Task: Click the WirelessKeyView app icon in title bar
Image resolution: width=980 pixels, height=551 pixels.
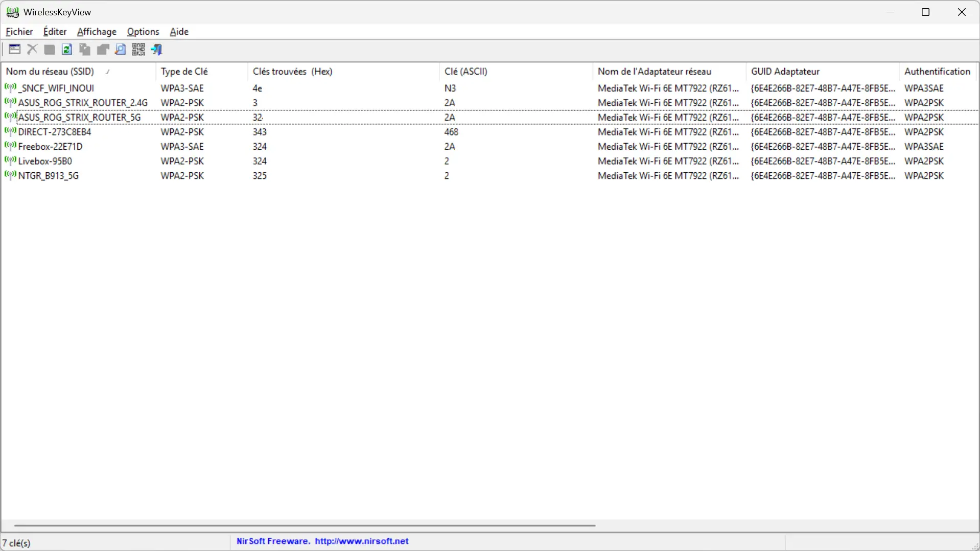Action: click(12, 12)
